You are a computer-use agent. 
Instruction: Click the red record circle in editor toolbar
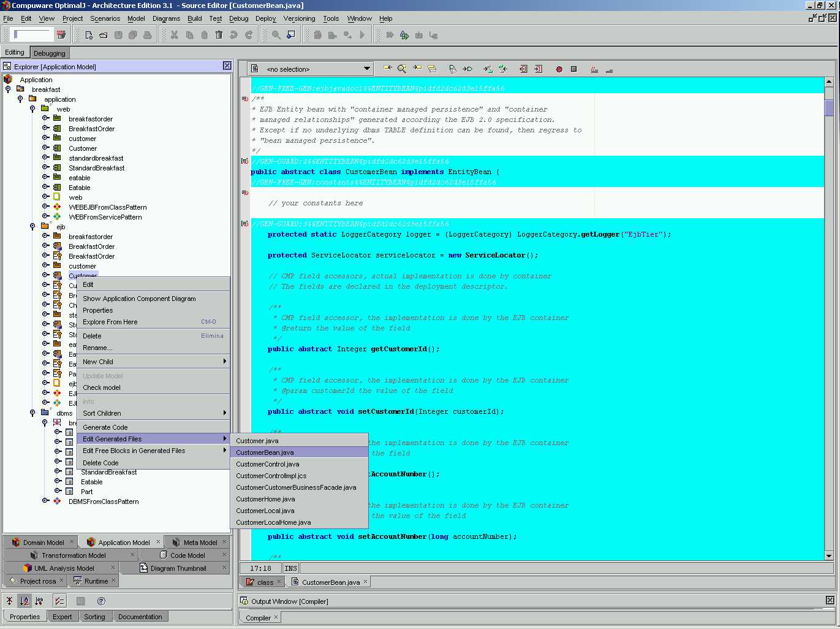[559, 69]
